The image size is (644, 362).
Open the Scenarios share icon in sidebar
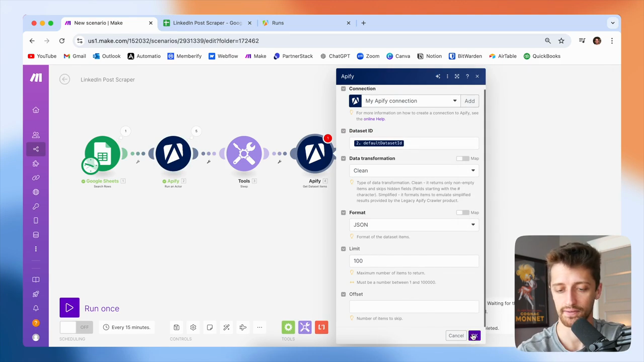36,149
